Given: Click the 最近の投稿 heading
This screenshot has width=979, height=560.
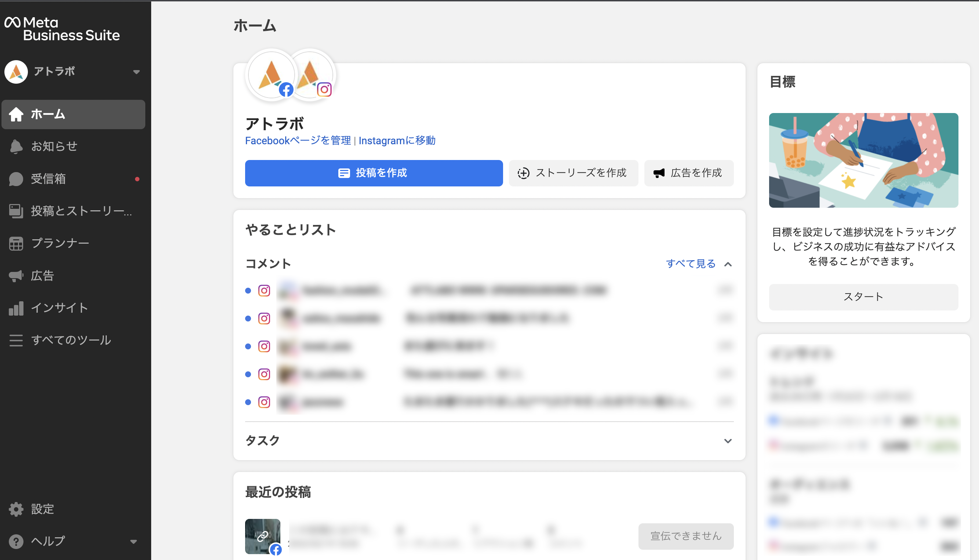Looking at the screenshot, I should pos(278,492).
